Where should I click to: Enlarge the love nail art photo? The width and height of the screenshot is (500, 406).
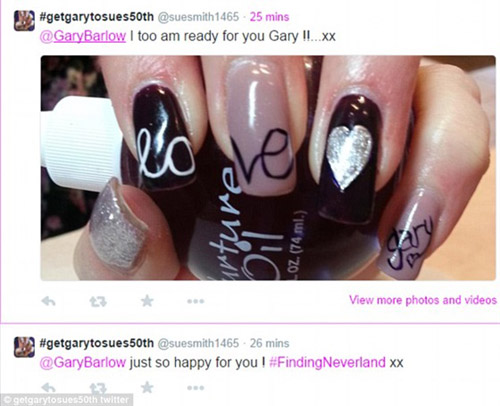[268, 168]
